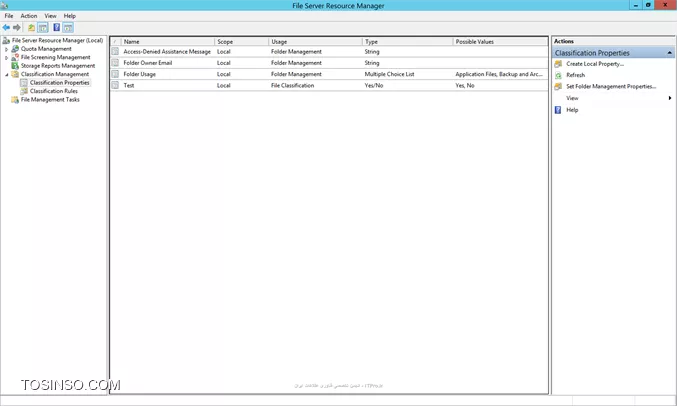The width and height of the screenshot is (677, 406).
Task: Expand the File Screening Management node
Action: pos(6,57)
